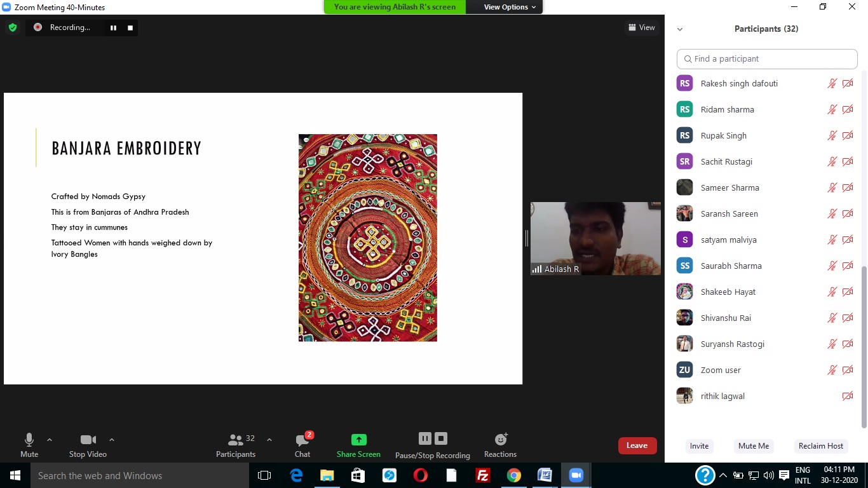Open FileZilla from the taskbar
This screenshot has height=488, width=868.
482,475
